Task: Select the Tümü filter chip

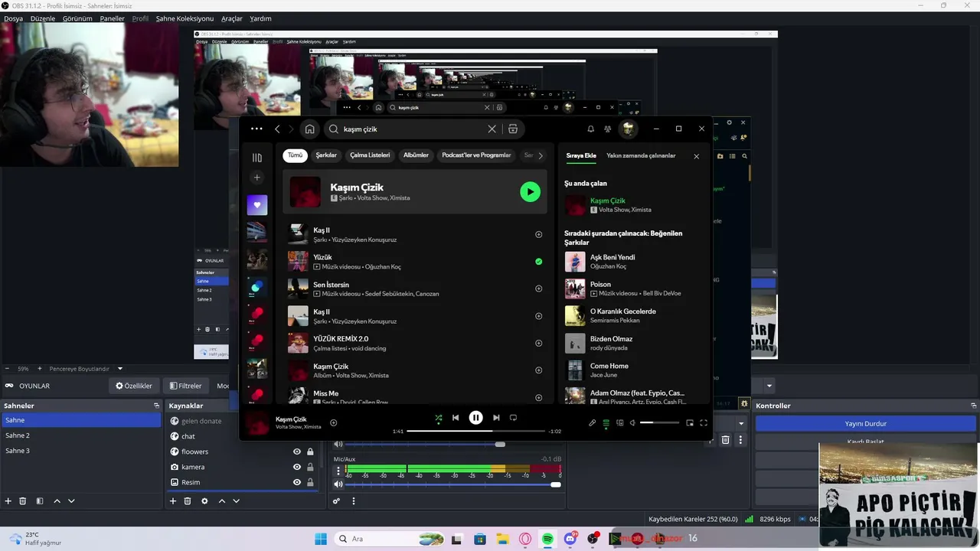Action: (295, 155)
